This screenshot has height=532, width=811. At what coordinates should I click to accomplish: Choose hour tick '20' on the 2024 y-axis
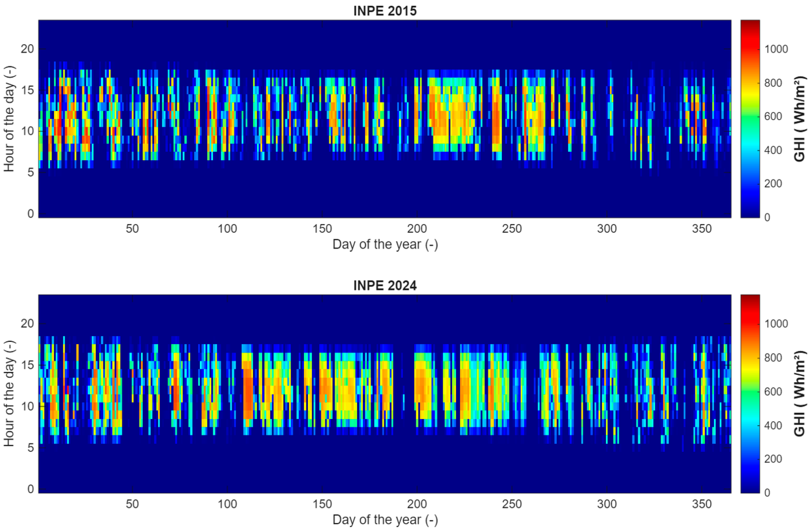click(x=27, y=324)
